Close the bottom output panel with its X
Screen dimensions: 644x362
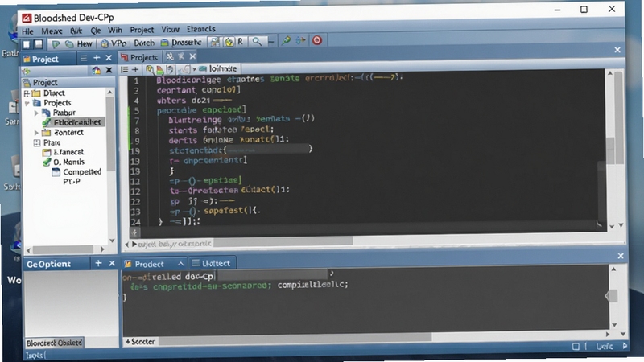click(621, 256)
